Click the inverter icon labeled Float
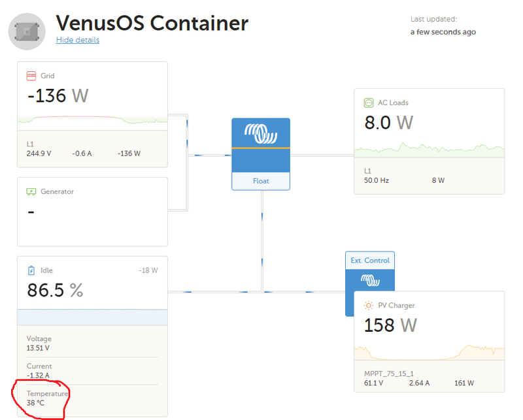The width and height of the screenshot is (523, 420). (260, 135)
